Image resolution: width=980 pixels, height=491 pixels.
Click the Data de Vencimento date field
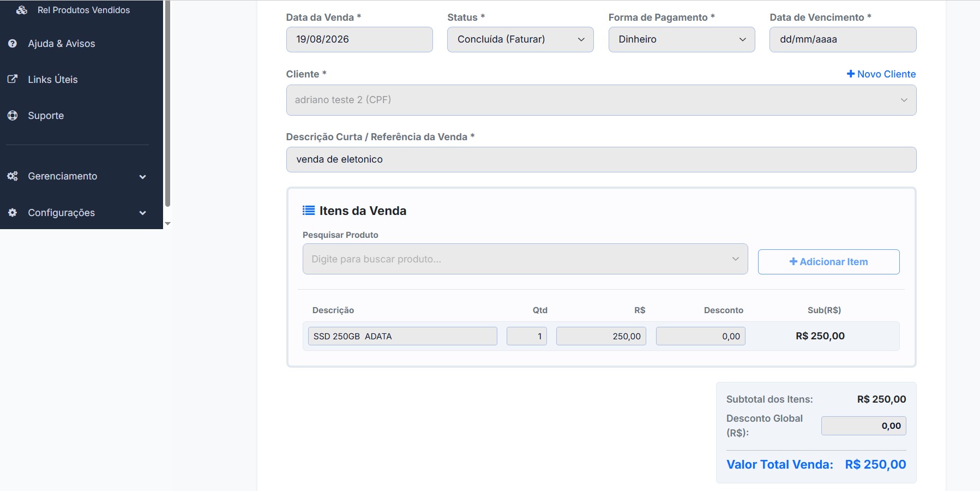tap(843, 39)
